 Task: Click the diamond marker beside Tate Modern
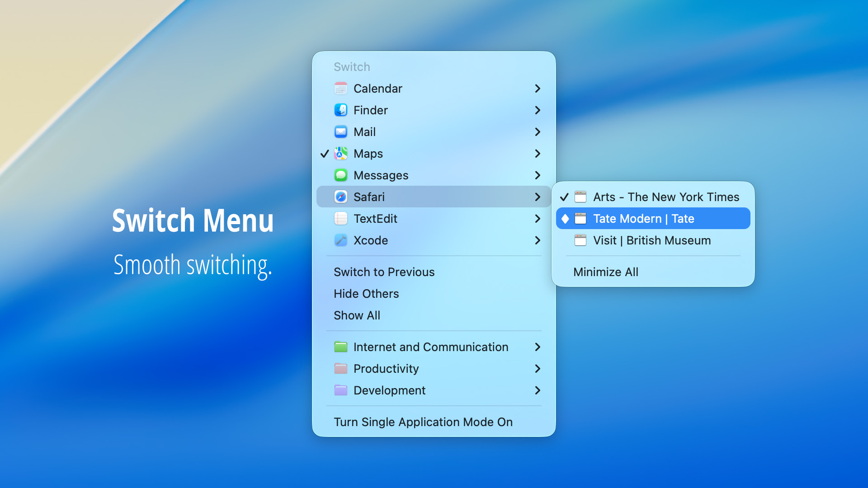pos(565,219)
